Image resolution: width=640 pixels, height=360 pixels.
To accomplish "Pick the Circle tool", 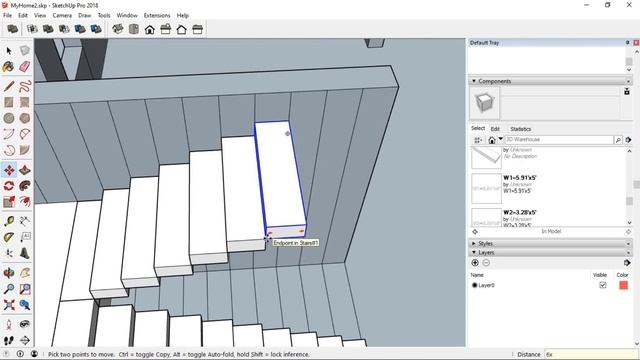I will pos(9,118).
